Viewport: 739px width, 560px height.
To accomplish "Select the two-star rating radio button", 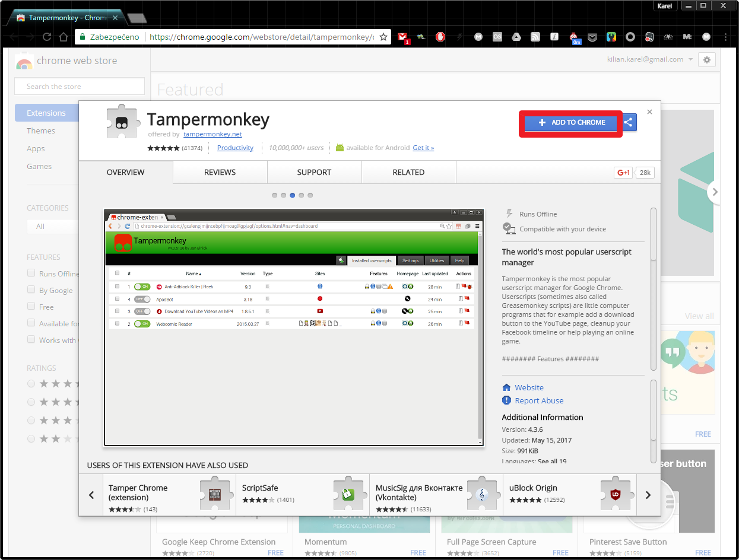I will coord(31,439).
